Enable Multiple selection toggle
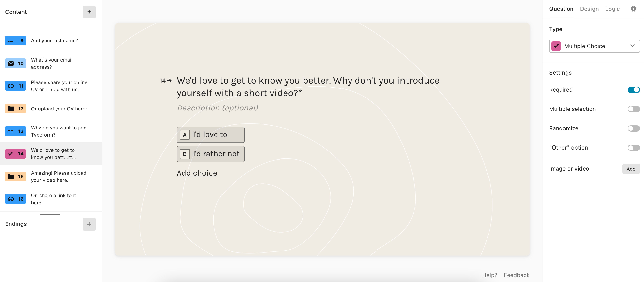Viewport: 644px width, 282px height. [634, 109]
